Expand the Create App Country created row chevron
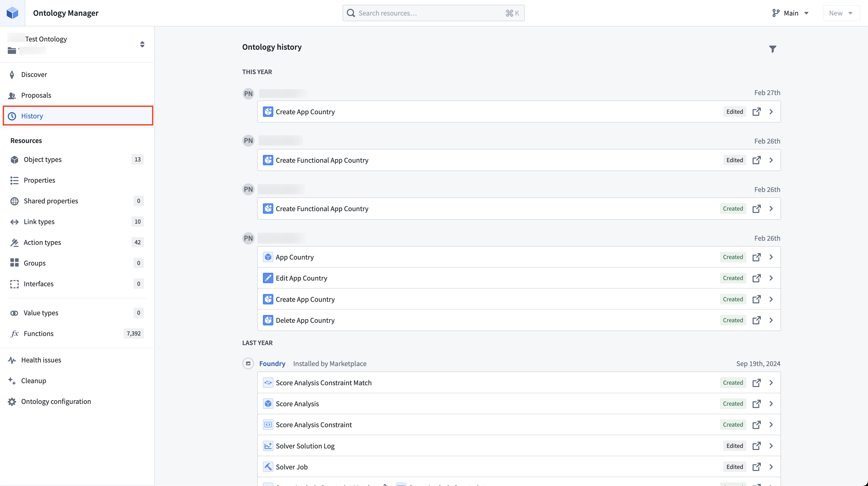Image resolution: width=868 pixels, height=486 pixels. [x=771, y=299]
